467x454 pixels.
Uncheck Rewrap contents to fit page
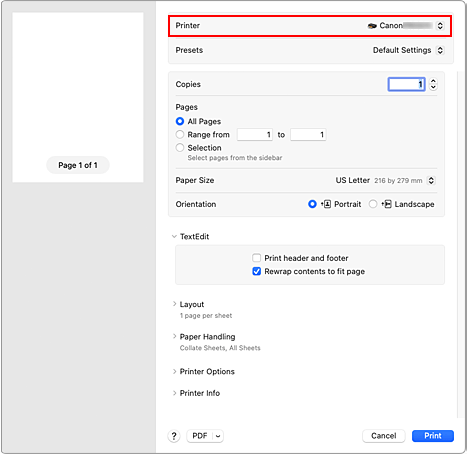pyautogui.click(x=257, y=271)
